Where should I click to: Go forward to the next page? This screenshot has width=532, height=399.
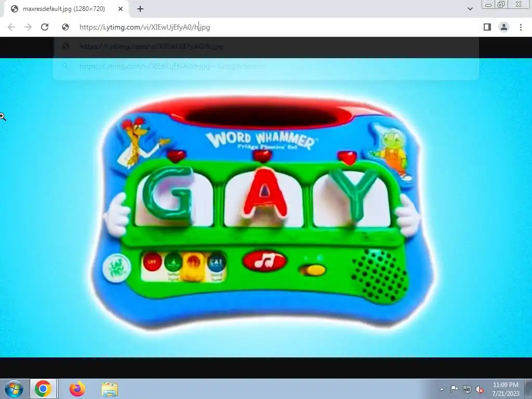[x=28, y=27]
